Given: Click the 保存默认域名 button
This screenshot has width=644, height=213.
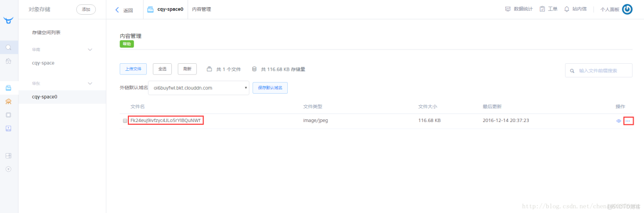Looking at the screenshot, I should 270,88.
